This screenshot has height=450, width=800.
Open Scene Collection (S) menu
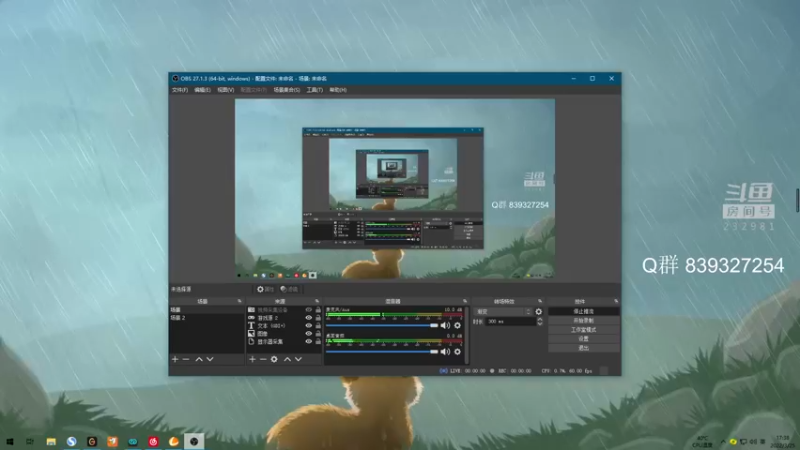click(287, 90)
